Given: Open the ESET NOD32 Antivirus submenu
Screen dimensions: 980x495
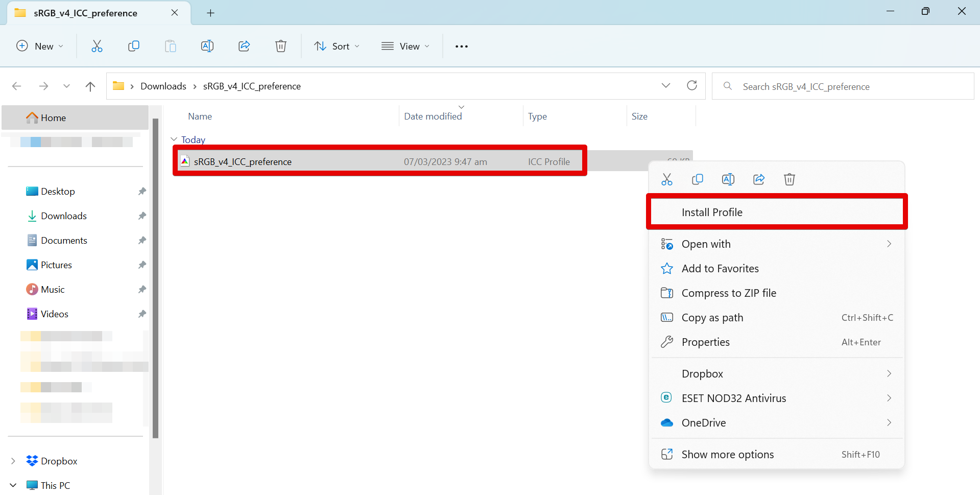Looking at the screenshot, I should tap(777, 398).
